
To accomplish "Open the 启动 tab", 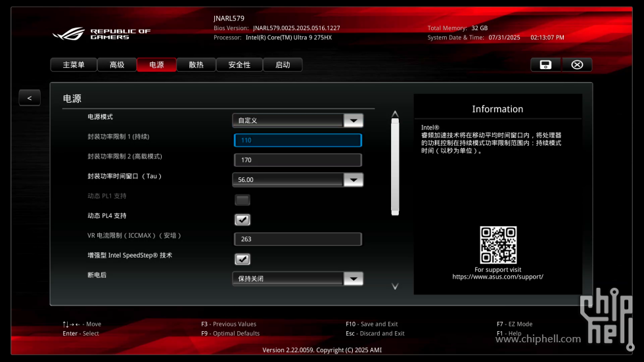I will (283, 65).
